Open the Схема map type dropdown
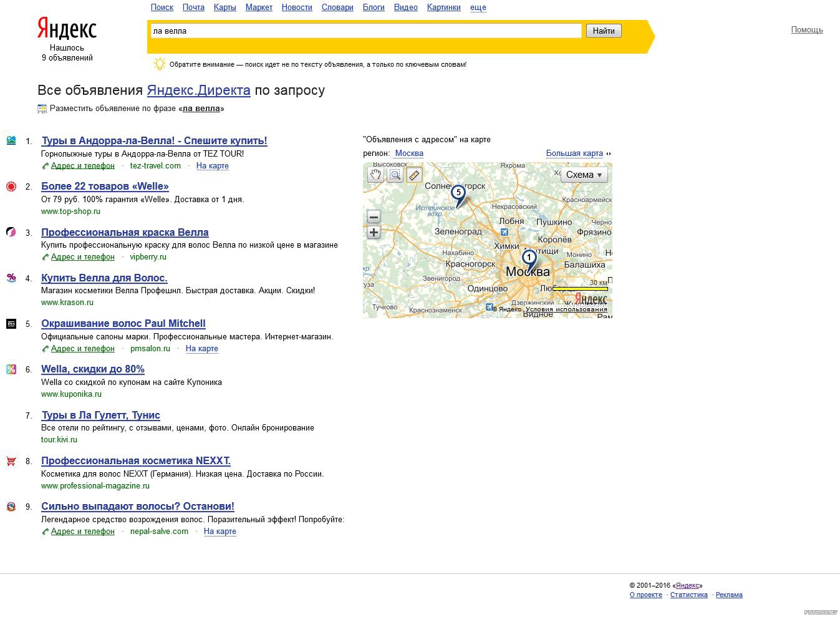840x617 pixels. pos(584,175)
